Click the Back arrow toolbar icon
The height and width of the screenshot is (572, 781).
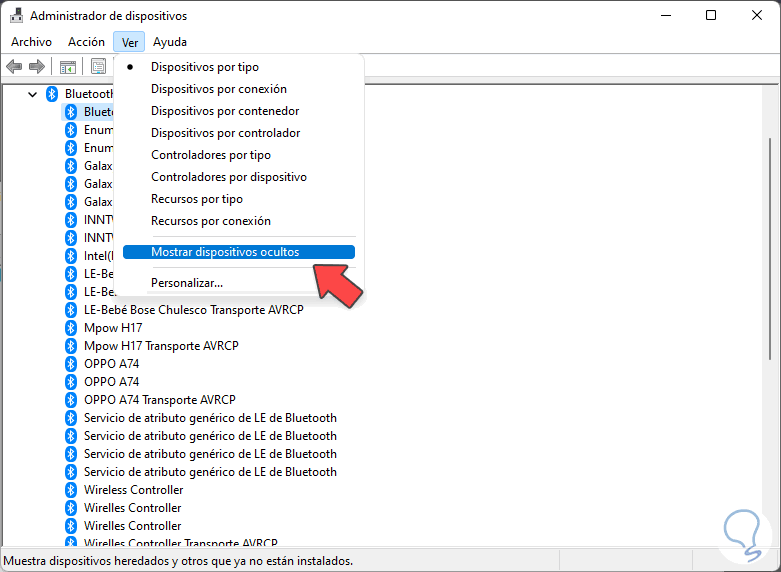(x=14, y=66)
